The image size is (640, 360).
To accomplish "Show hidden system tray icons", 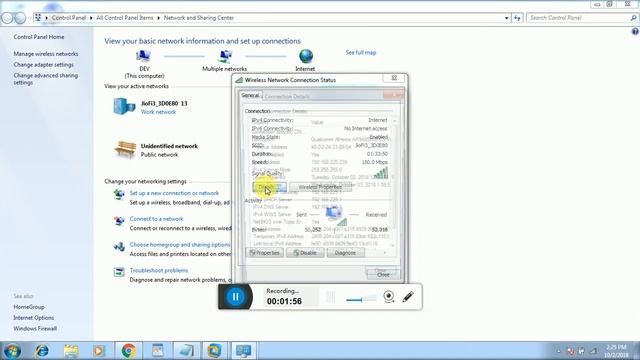I will click(558, 351).
